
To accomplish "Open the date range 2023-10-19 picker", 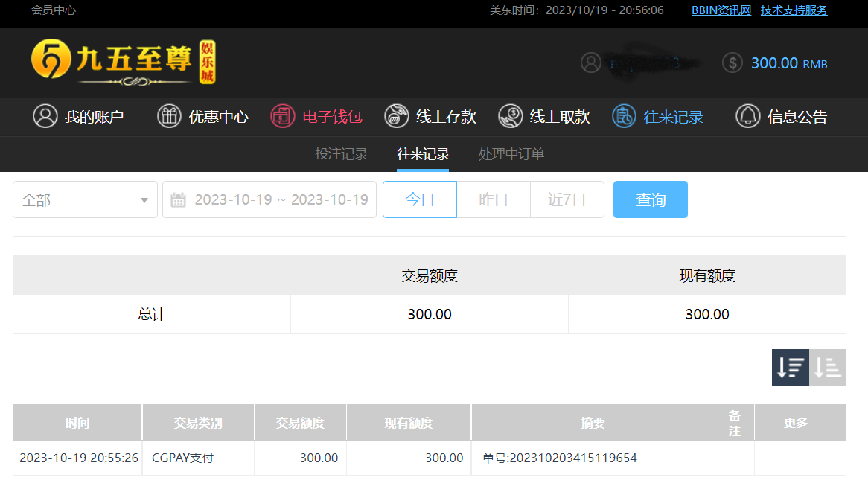I will click(269, 199).
